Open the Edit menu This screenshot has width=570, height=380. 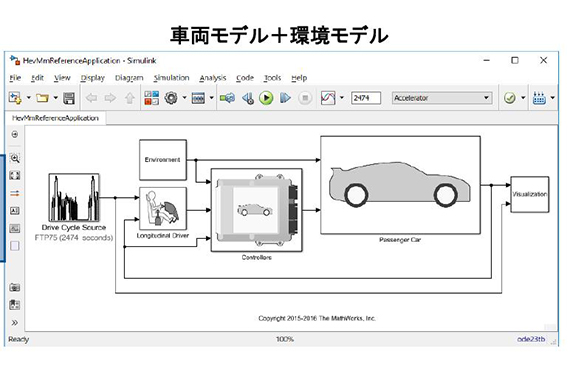pos(37,78)
